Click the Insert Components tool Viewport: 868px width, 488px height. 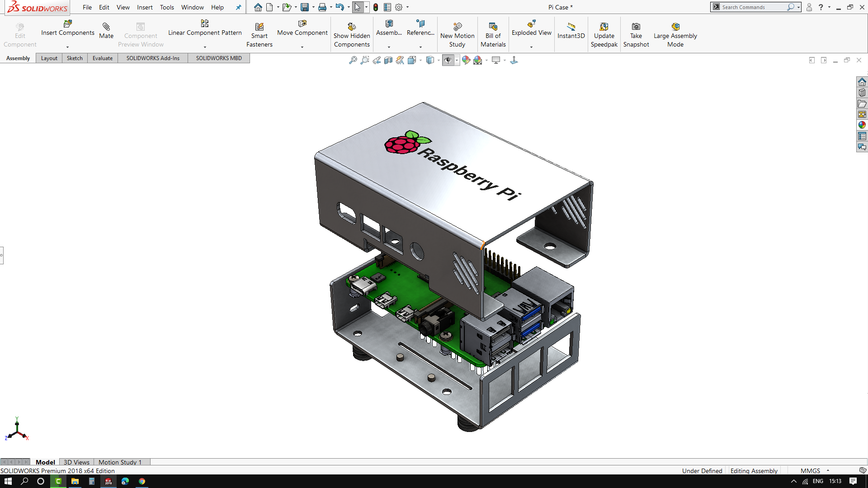click(67, 28)
